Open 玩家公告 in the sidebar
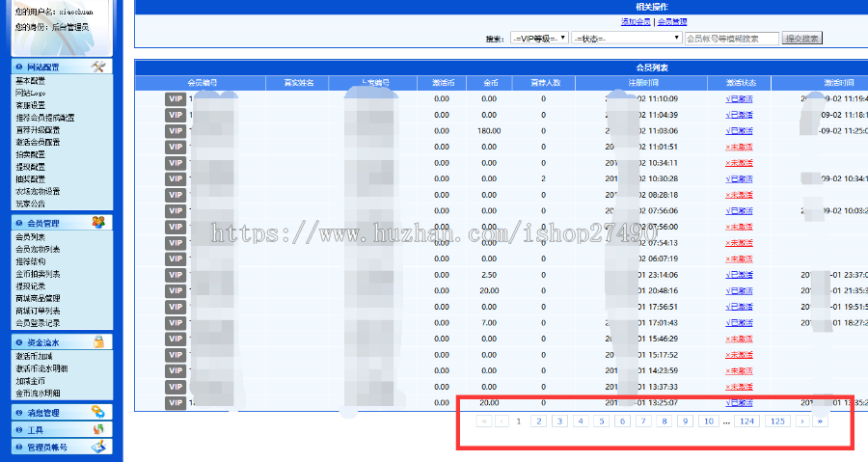 click(x=31, y=204)
